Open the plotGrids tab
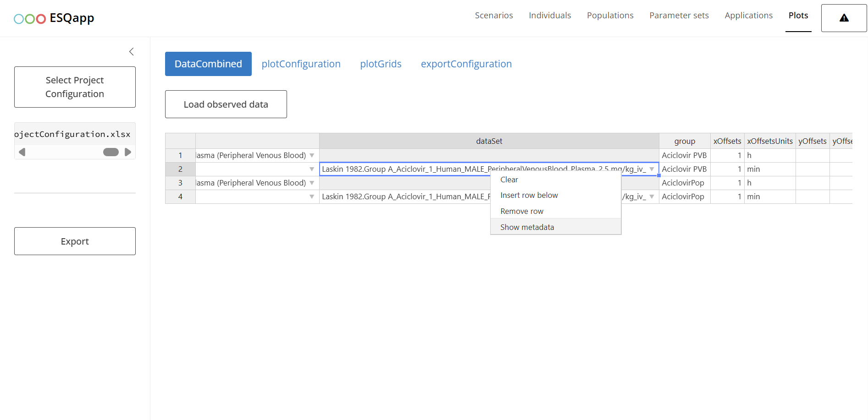Image resolution: width=868 pixels, height=420 pixels. point(381,64)
